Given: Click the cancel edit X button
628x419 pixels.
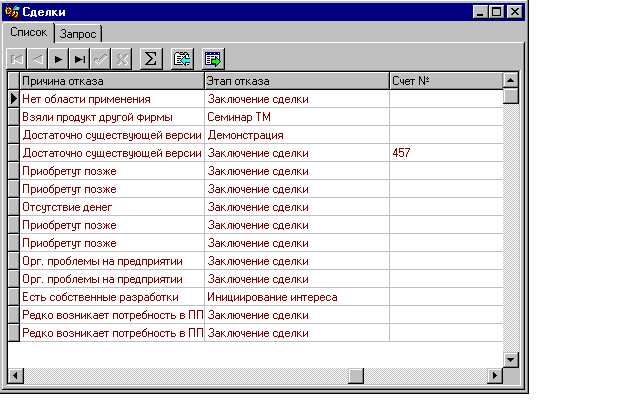Looking at the screenshot, I should coord(121,59).
